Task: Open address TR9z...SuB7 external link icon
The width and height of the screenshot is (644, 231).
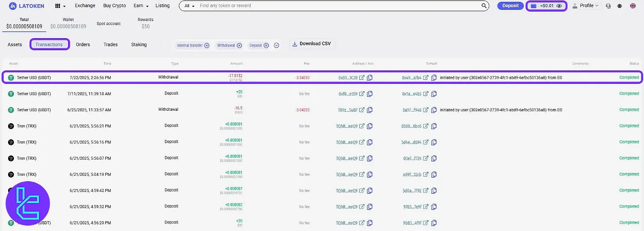Action: 362,110
